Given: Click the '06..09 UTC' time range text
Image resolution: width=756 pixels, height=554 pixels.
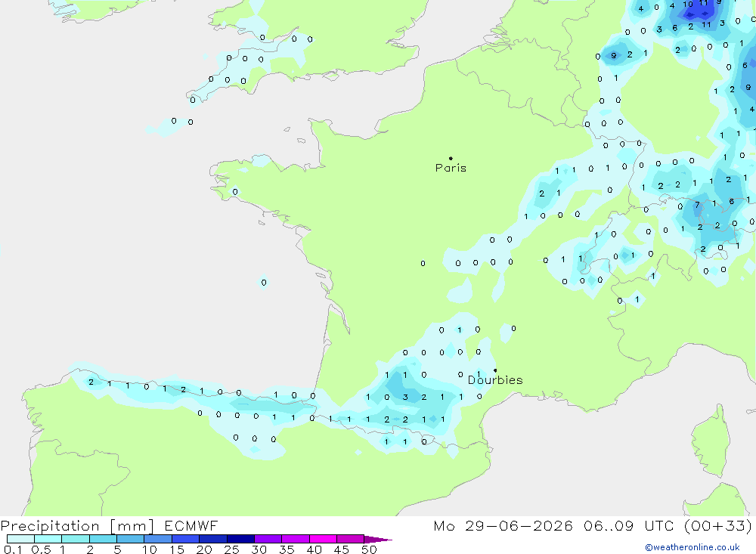Looking at the screenshot, I should [628, 526].
